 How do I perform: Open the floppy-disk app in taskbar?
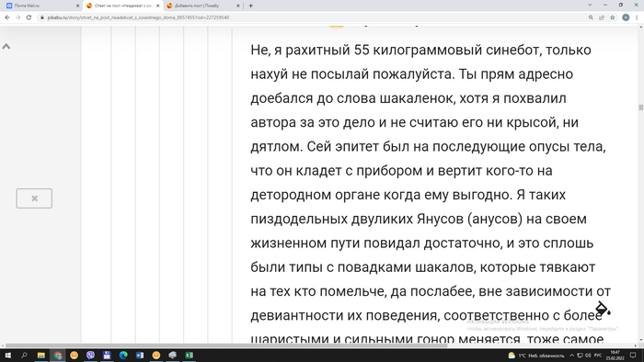pyautogui.click(x=107, y=355)
